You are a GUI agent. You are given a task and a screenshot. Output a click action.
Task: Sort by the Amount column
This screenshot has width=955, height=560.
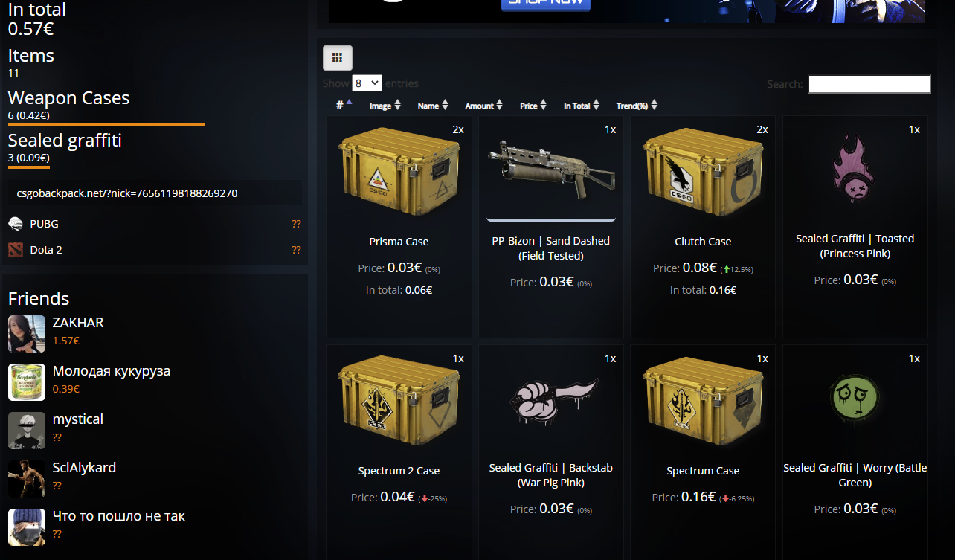coord(483,106)
